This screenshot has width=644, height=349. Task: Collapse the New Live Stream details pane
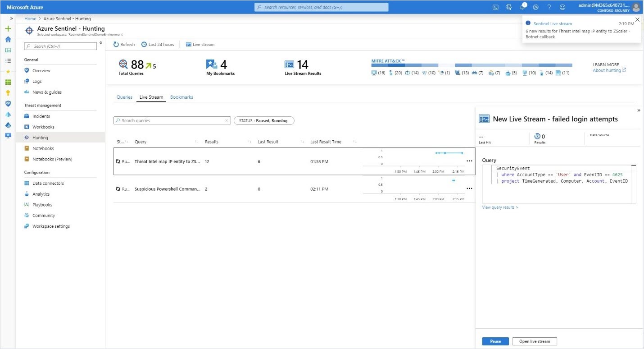(x=639, y=110)
